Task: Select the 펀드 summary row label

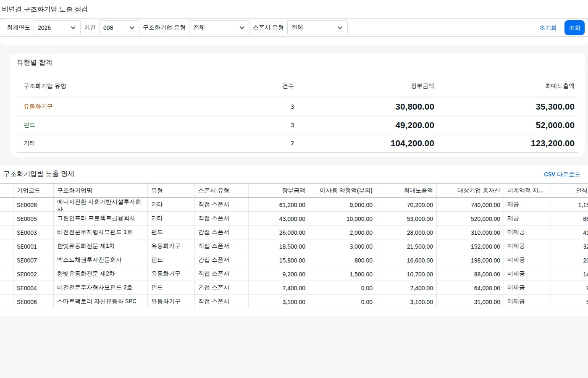Action: point(29,125)
